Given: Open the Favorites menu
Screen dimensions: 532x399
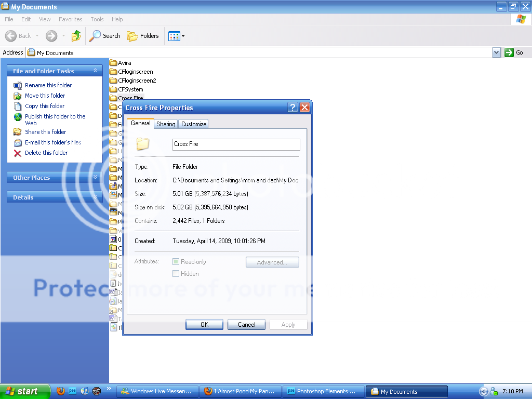Looking at the screenshot, I should click(70, 19).
